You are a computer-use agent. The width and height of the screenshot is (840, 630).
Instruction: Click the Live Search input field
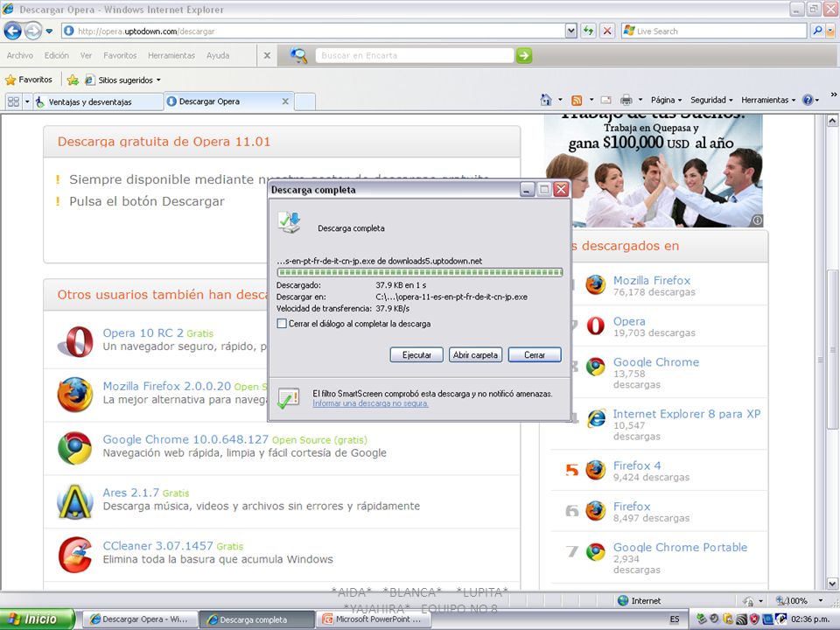(x=714, y=31)
